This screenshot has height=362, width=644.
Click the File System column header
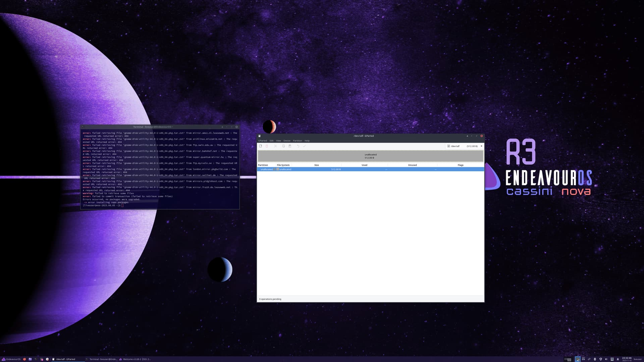283,165
